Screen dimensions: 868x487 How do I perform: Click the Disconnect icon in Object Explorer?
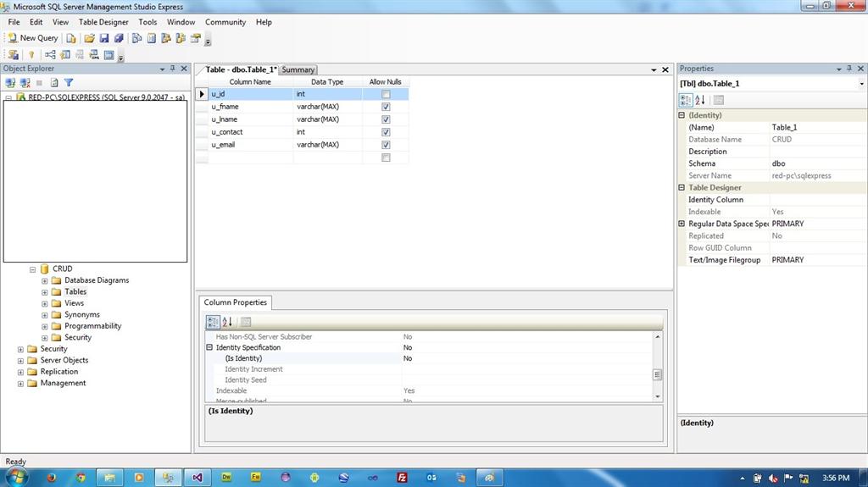[25, 82]
